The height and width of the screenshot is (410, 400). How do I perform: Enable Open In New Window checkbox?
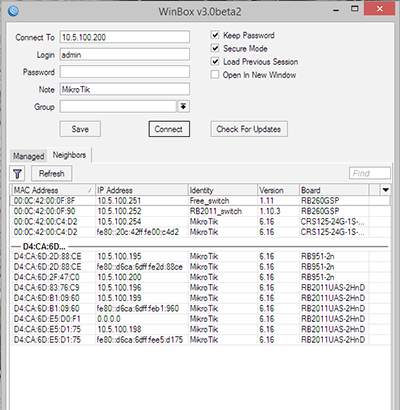(x=215, y=75)
